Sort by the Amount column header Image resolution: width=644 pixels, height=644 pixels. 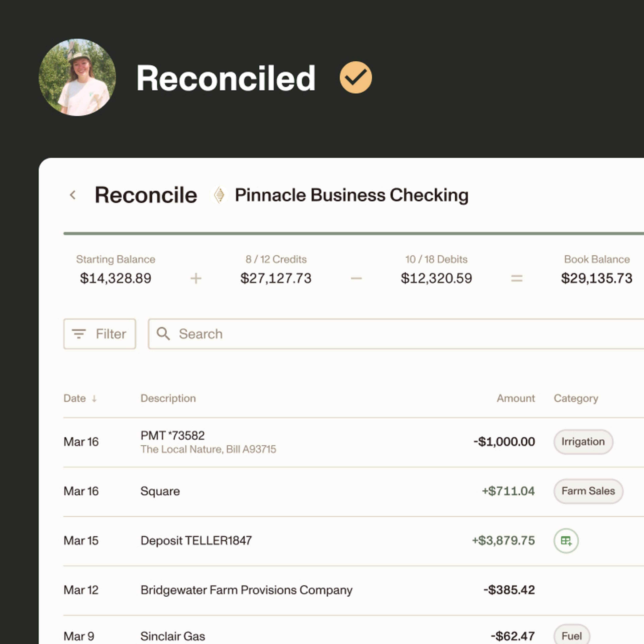[x=516, y=398]
